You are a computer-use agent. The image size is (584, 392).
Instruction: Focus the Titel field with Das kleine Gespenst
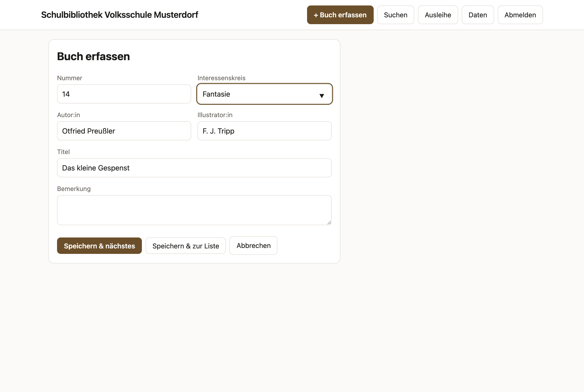coord(194,168)
